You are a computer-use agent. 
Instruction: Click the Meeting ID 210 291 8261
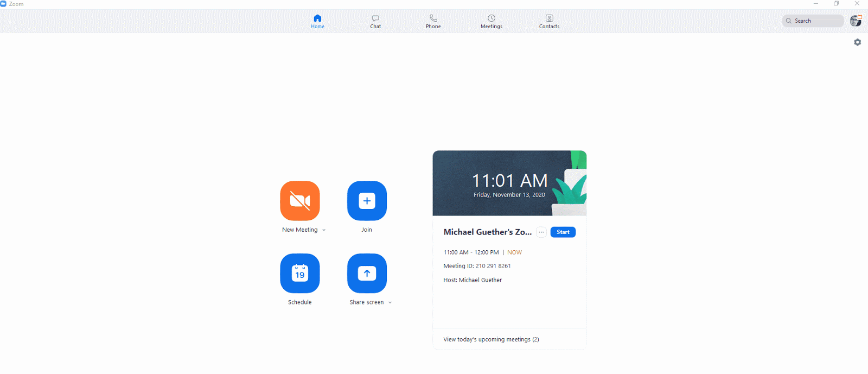point(477,266)
